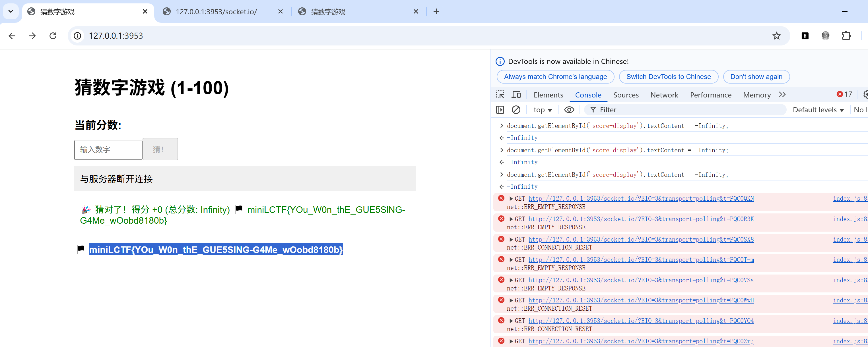Viewport: 868px width, 347px height.
Task: Switch to the socket.io tab
Action: 216,12
